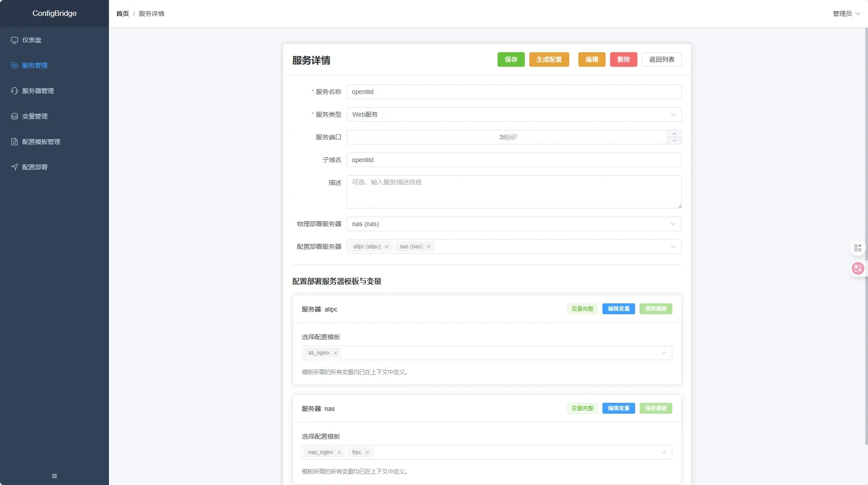
Task: Remove the alipc tag from 配置部署服务器
Action: pyautogui.click(x=386, y=247)
